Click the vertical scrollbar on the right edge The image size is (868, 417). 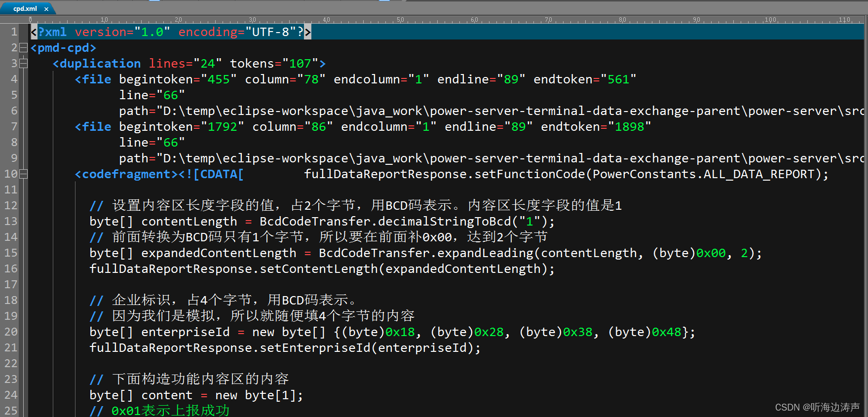point(866,217)
